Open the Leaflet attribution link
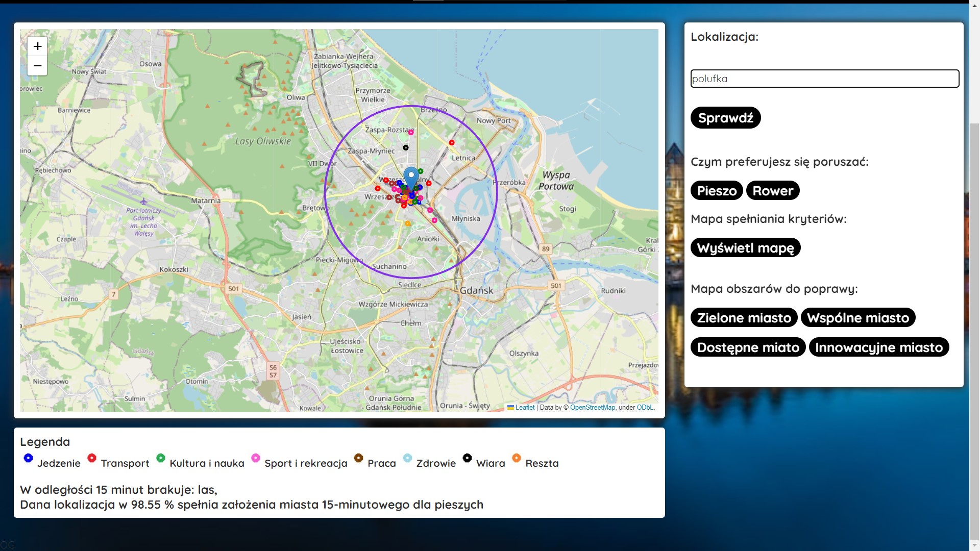The height and width of the screenshot is (551, 980). tap(525, 408)
